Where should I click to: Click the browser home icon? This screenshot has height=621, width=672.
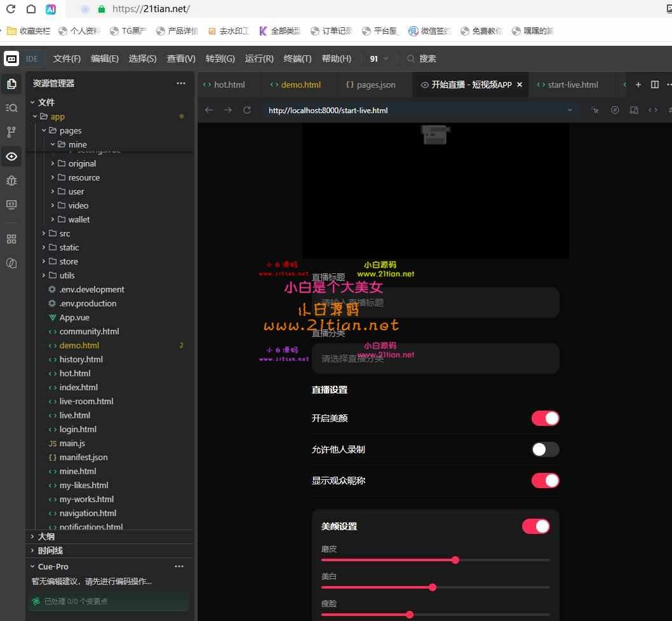click(x=31, y=9)
